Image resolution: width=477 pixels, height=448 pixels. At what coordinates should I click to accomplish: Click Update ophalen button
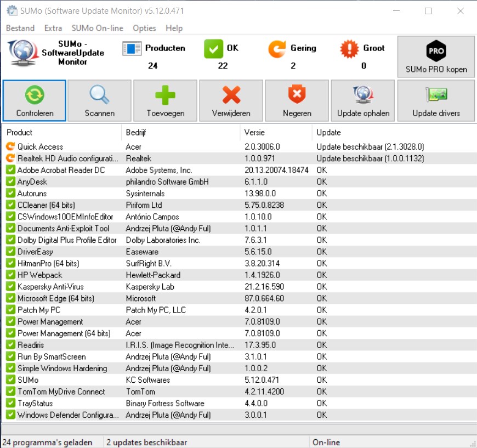tap(363, 101)
